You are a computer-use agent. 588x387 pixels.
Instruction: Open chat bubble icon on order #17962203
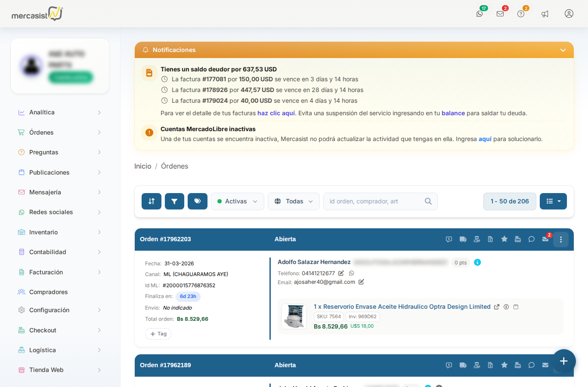click(532, 239)
